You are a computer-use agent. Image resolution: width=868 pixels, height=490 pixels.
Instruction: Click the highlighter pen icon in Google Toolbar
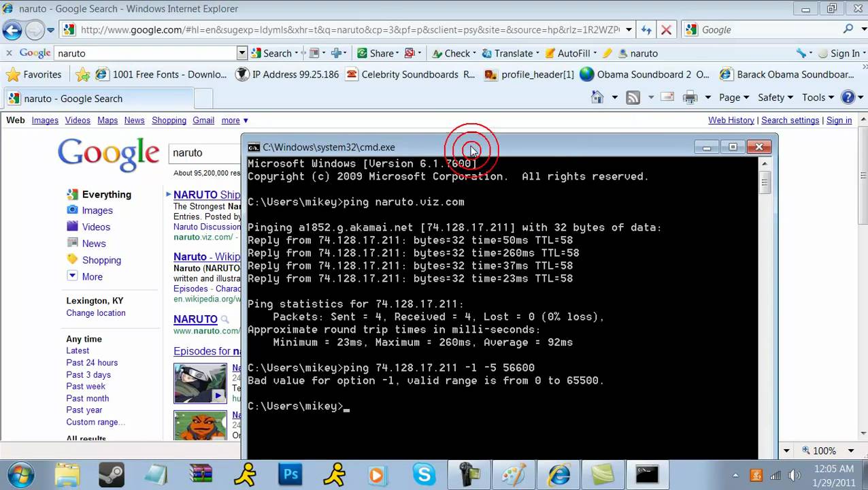pos(607,53)
